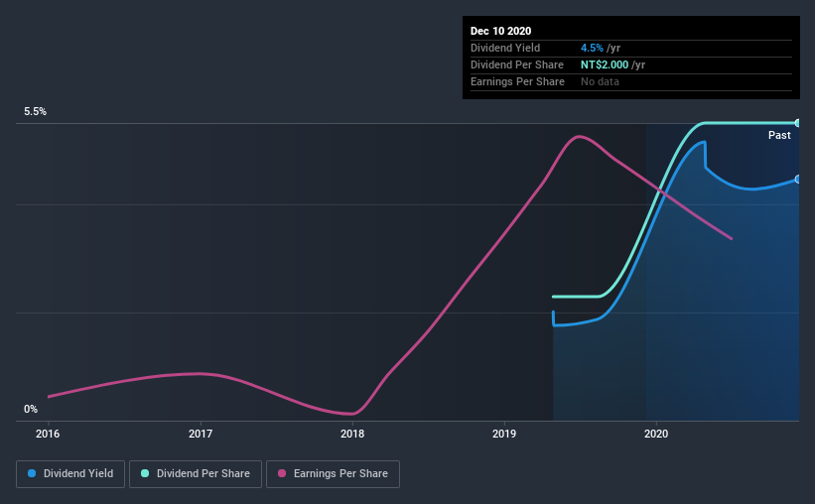Click the Dividend Yield line endpoint marker
Image resolution: width=815 pixels, height=504 pixels.
pos(798,180)
